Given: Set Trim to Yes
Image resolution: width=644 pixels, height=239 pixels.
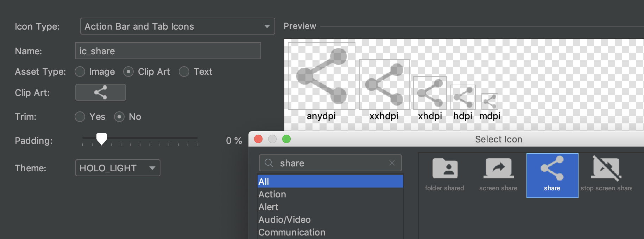Looking at the screenshot, I should [x=80, y=117].
